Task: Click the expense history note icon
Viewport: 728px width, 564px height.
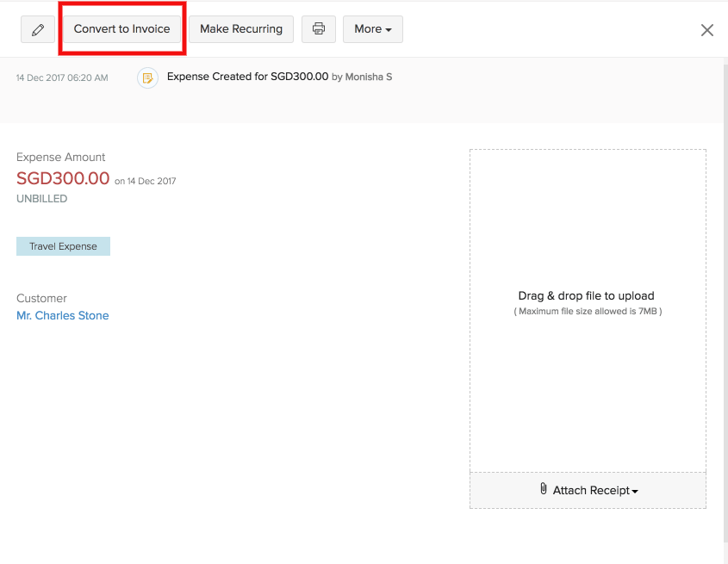Action: pyautogui.click(x=147, y=77)
